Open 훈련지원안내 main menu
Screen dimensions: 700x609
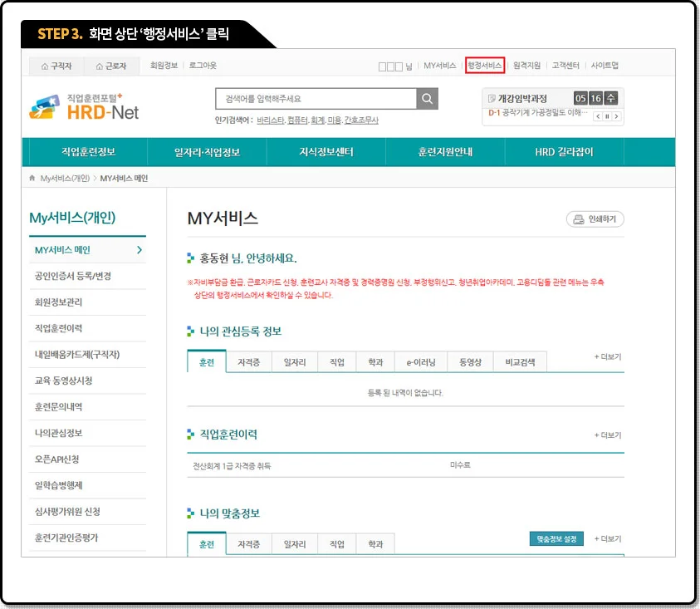tap(445, 152)
